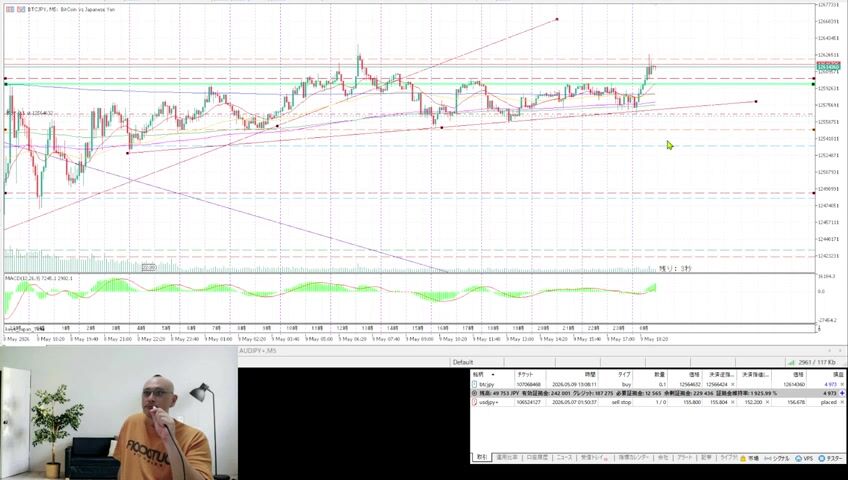
Task: Open the ニュース news tab
Action: [x=564, y=457]
